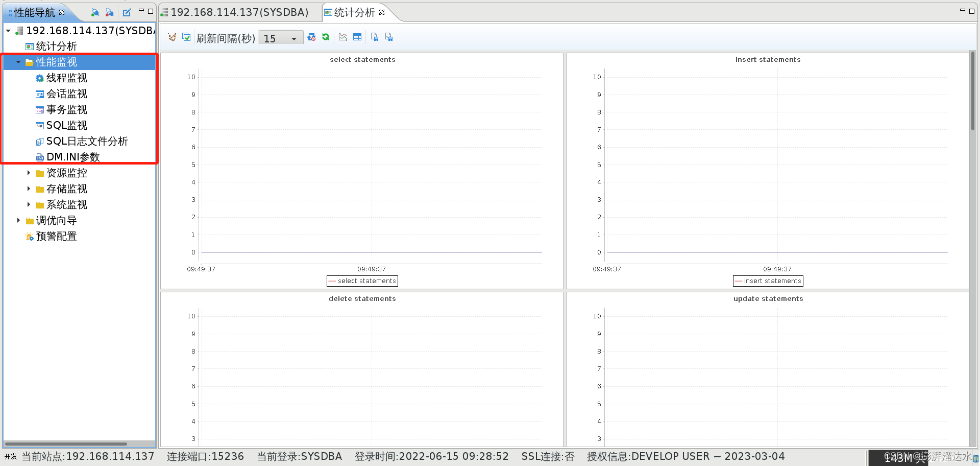Click the import data icon
This screenshot has width=980, height=466.
point(389,37)
